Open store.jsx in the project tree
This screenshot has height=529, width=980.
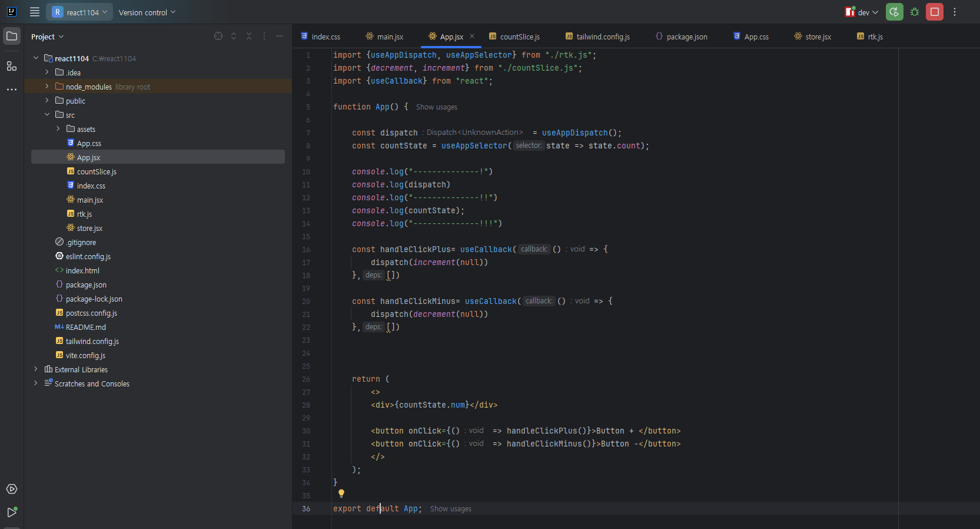(x=89, y=229)
